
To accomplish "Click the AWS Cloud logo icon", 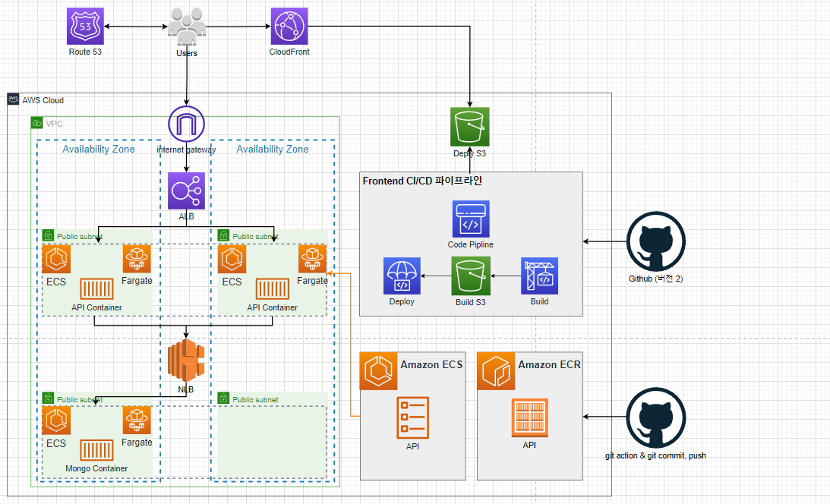I will (13, 99).
